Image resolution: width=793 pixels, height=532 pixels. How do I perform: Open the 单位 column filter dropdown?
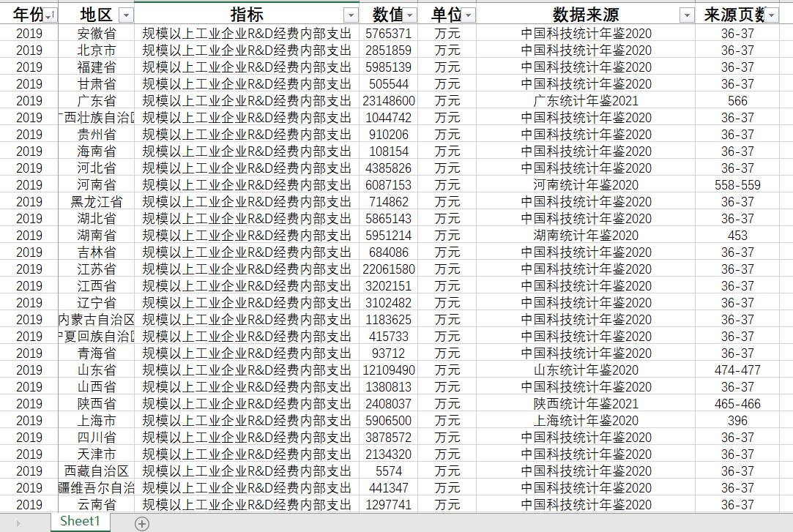[x=469, y=15]
